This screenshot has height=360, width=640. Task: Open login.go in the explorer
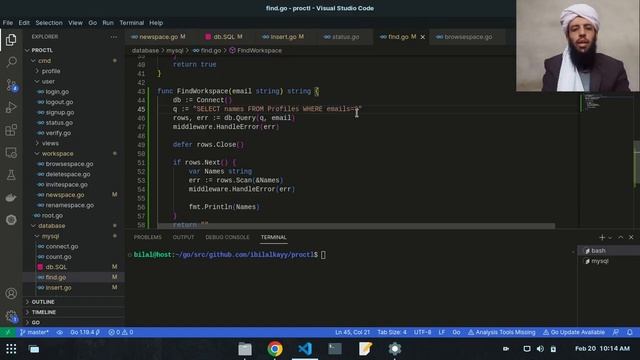(73, 92)
